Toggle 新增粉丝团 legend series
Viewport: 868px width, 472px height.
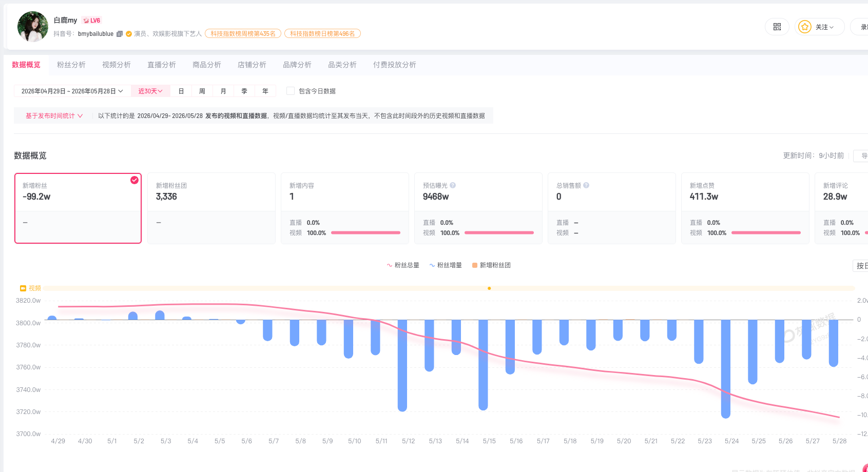[x=491, y=265]
